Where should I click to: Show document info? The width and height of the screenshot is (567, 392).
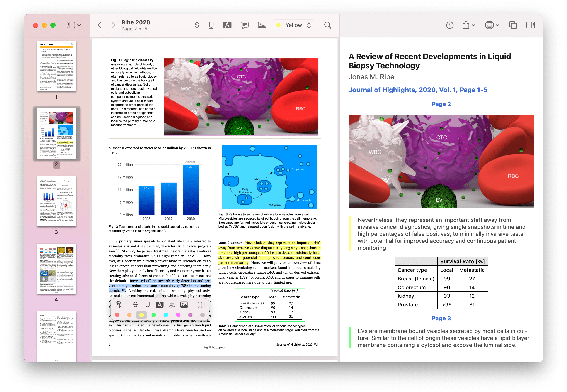tap(450, 25)
